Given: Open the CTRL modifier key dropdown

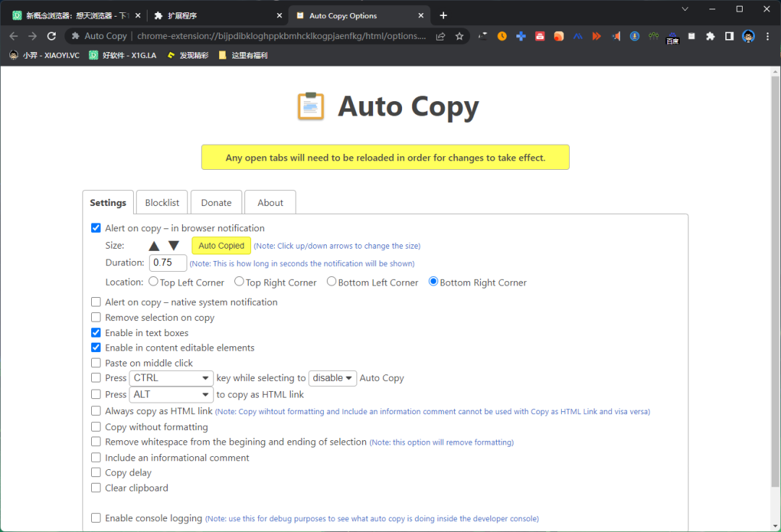Looking at the screenshot, I should coord(171,378).
